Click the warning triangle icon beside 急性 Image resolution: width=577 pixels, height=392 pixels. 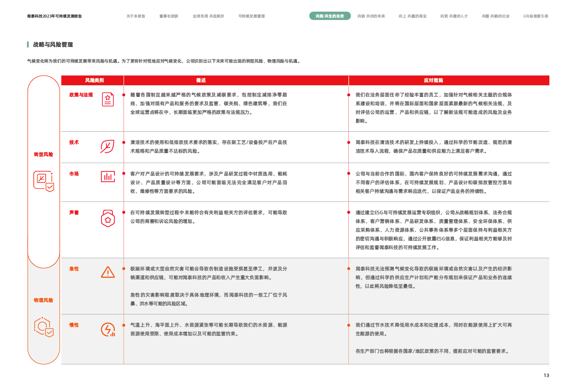(108, 272)
